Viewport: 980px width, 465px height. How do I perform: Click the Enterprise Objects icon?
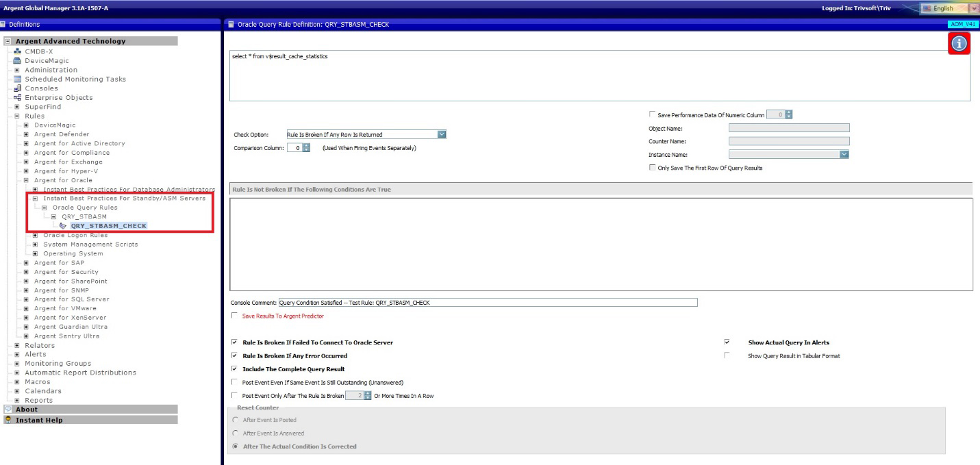(18, 97)
